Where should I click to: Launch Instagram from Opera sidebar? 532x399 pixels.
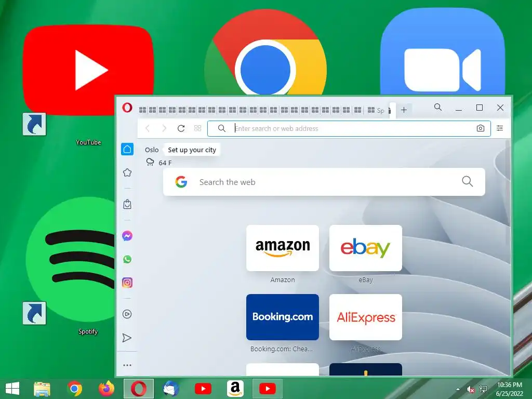127,283
